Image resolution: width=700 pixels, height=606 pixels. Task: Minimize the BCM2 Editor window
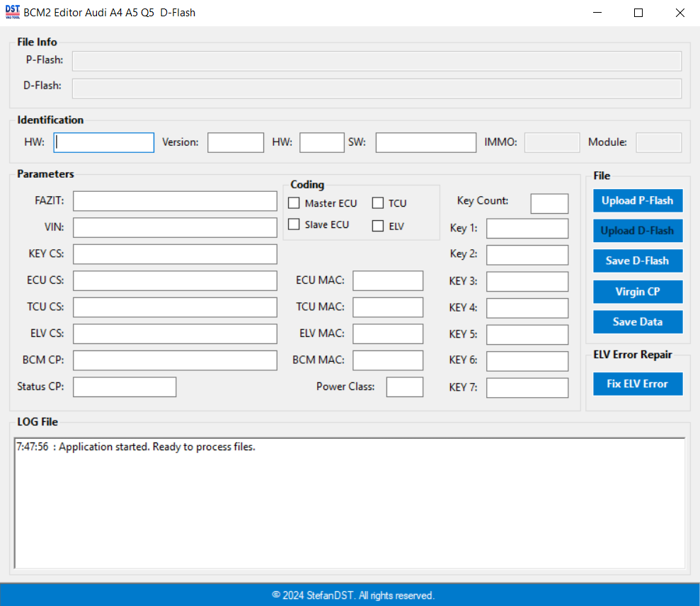[x=597, y=13]
